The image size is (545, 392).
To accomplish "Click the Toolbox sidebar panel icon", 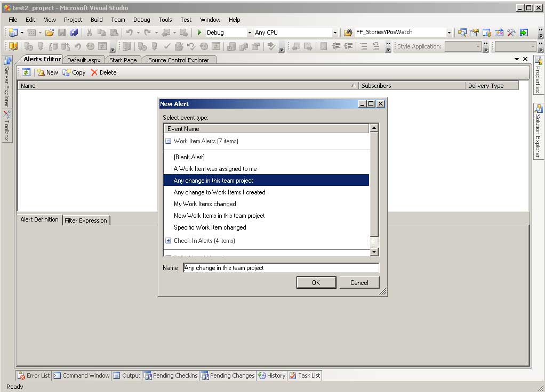I will pyautogui.click(x=7, y=114).
